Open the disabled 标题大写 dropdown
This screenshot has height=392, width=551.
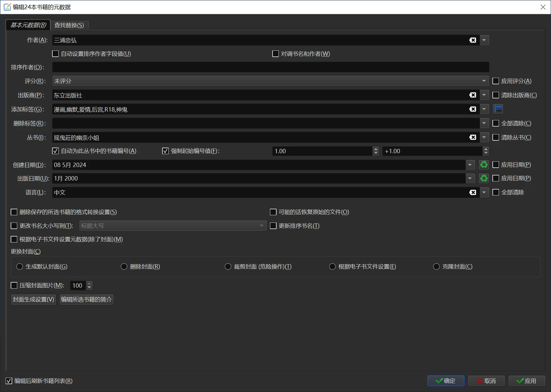click(173, 226)
